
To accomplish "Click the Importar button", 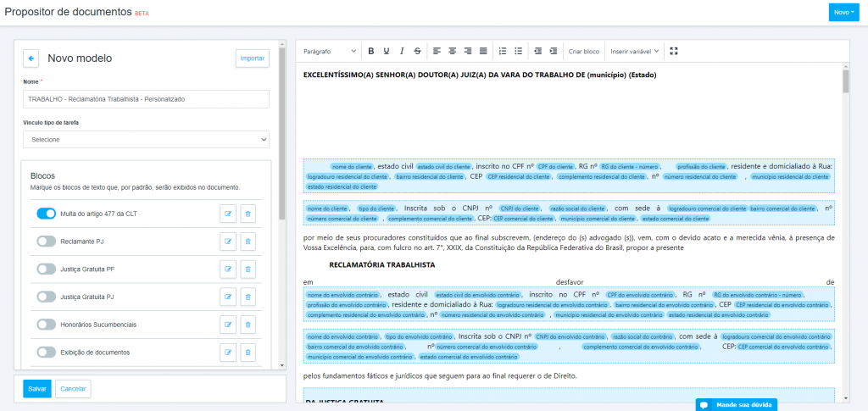I will tap(253, 58).
